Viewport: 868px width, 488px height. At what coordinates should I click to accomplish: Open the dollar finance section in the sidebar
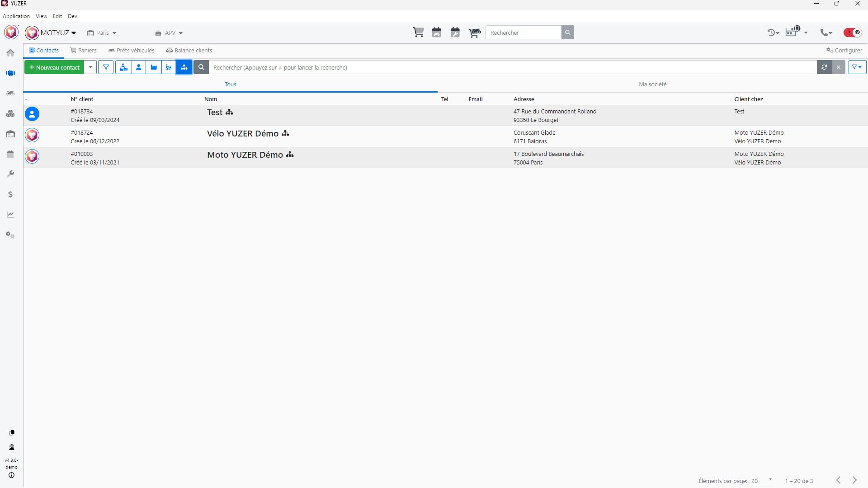pos(10,194)
